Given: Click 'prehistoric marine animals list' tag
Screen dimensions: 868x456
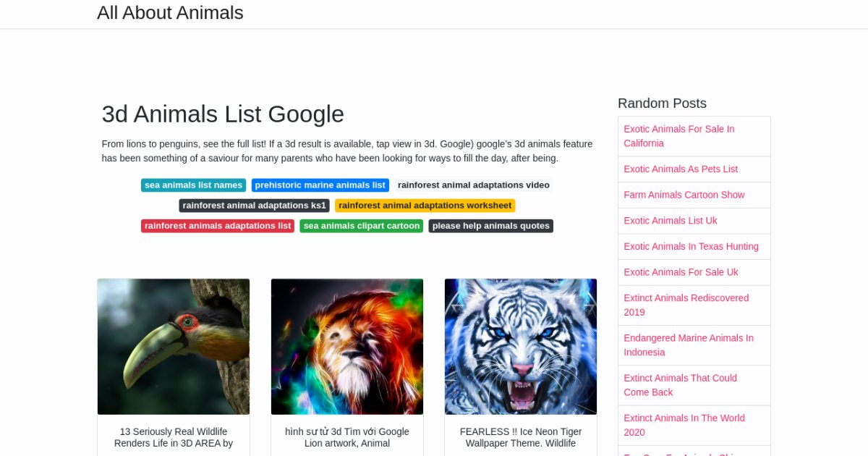Looking at the screenshot, I should (x=320, y=185).
